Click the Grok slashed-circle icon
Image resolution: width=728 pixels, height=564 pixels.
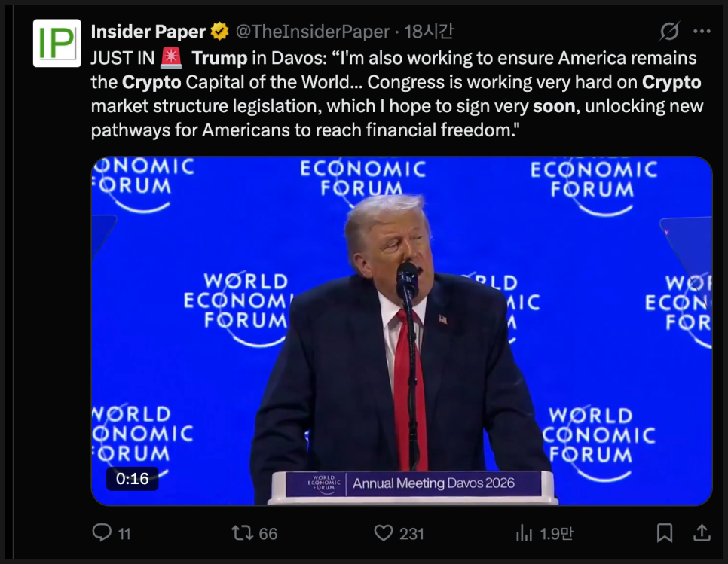click(x=668, y=32)
